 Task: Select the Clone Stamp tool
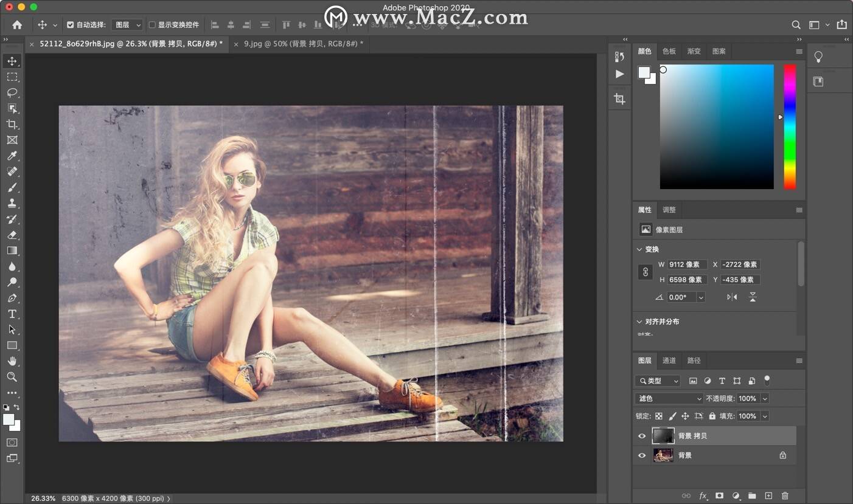tap(12, 203)
